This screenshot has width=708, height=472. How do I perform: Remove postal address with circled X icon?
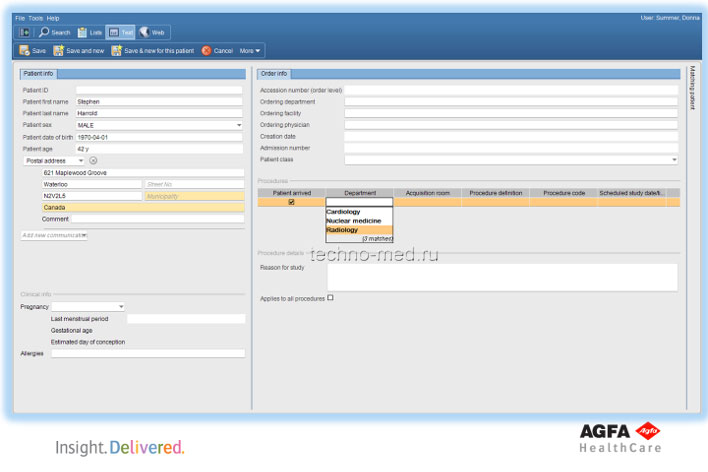click(93, 160)
